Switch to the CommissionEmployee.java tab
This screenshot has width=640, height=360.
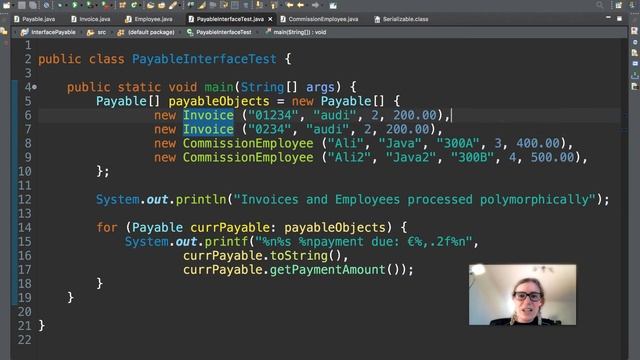pyautogui.click(x=319, y=19)
